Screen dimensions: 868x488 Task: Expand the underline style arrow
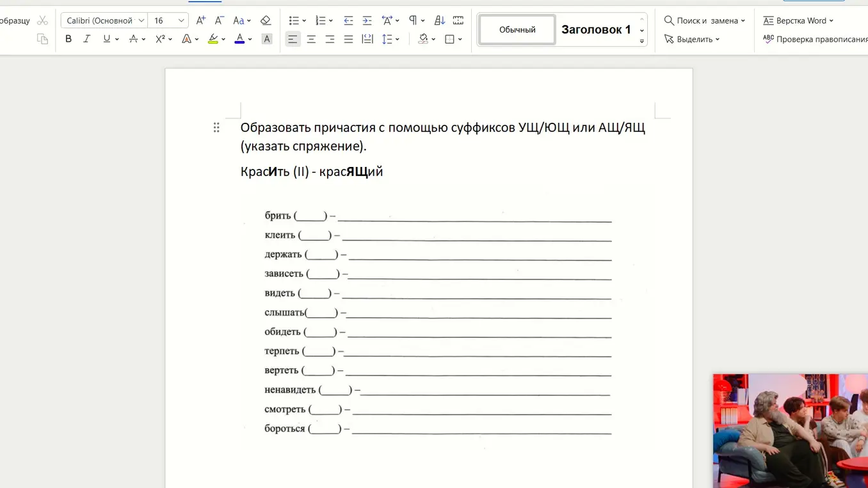(117, 40)
